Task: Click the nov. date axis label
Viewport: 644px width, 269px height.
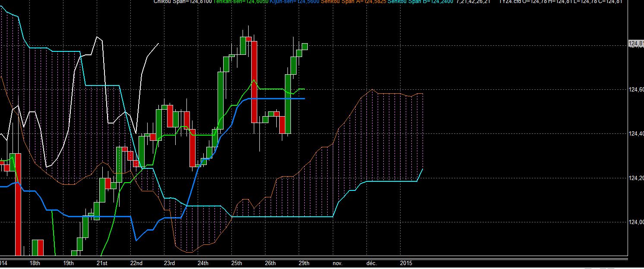Action: (x=338, y=263)
